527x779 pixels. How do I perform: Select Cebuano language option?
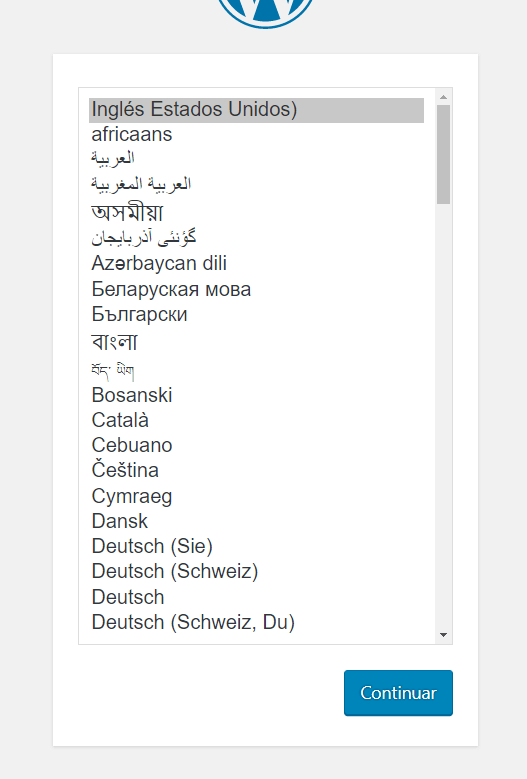click(256, 445)
